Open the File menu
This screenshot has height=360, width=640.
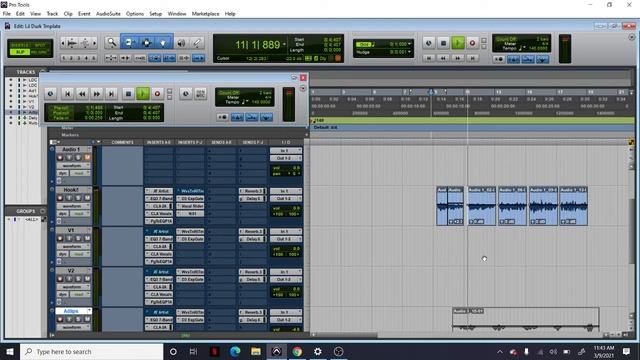point(7,13)
